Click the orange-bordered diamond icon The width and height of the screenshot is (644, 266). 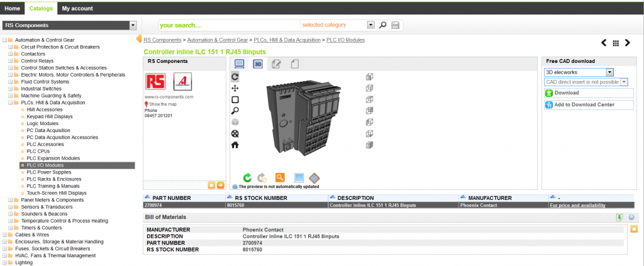point(314,178)
